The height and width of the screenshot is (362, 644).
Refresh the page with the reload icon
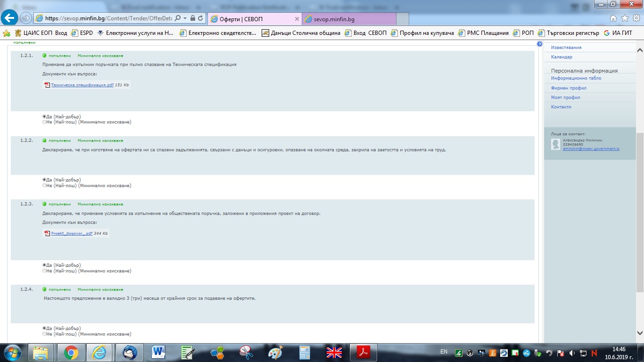coord(201,18)
